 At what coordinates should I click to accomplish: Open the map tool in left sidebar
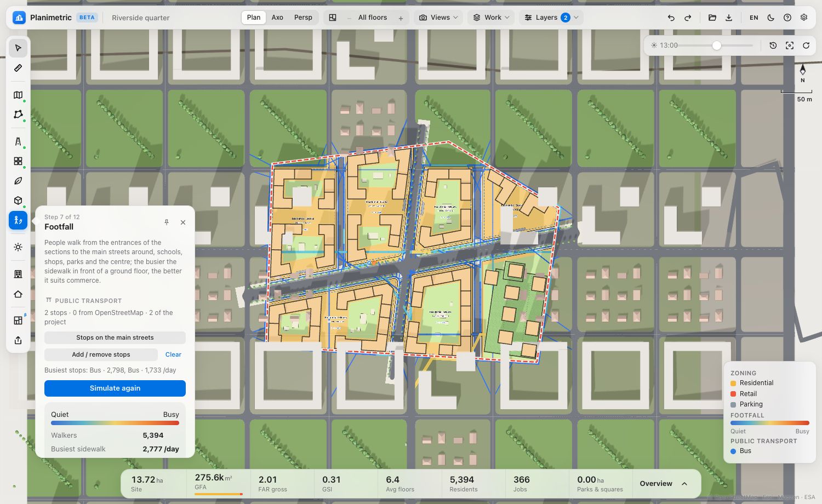(18, 95)
